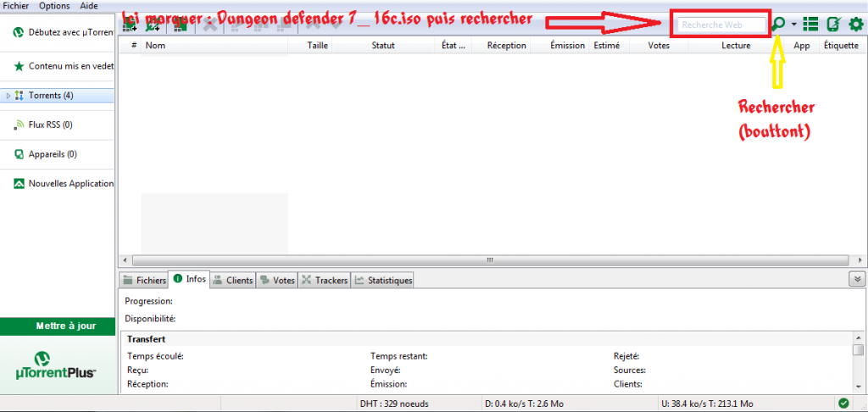Open the Aide menu
This screenshot has height=412, width=868.
[x=88, y=6]
